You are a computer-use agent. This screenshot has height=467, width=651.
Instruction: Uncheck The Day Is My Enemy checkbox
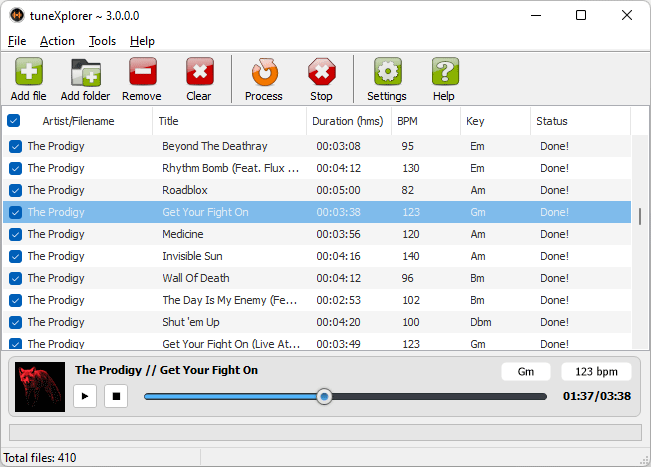15,300
